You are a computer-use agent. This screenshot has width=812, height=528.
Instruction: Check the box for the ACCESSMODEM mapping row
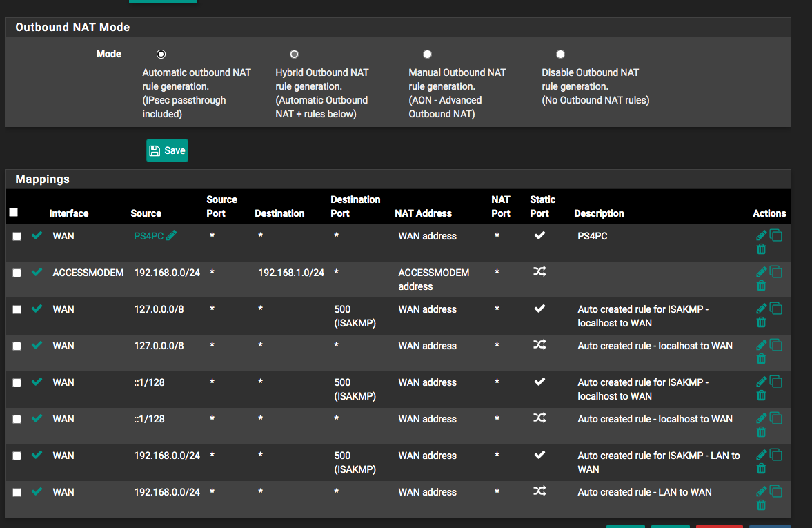tap(17, 273)
